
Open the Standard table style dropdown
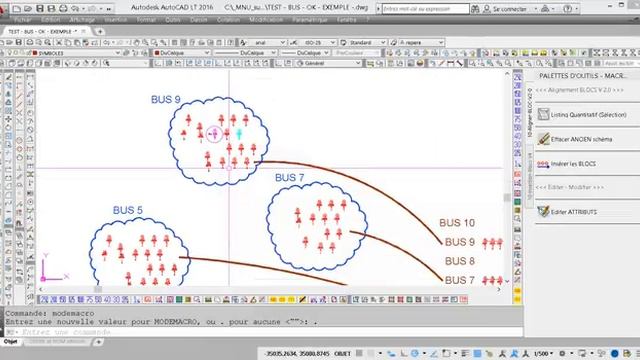pos(366,42)
